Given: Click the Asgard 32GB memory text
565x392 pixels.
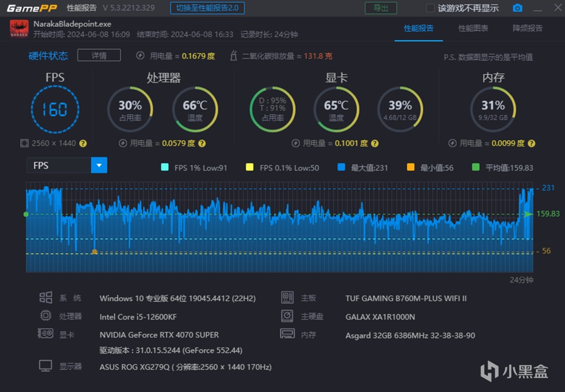Looking at the screenshot, I should point(411,336).
